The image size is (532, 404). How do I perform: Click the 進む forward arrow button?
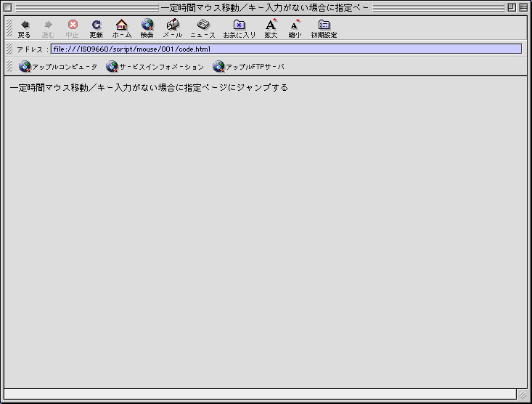48,28
